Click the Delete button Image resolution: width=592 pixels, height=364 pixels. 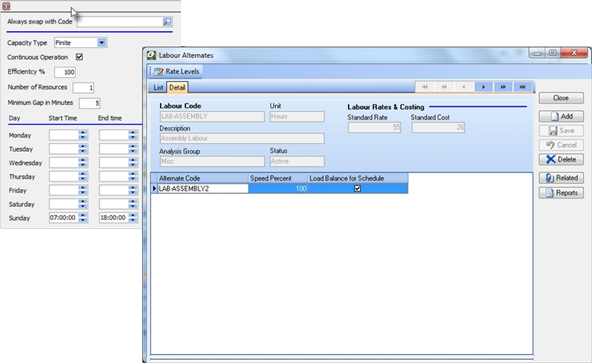coord(561,159)
